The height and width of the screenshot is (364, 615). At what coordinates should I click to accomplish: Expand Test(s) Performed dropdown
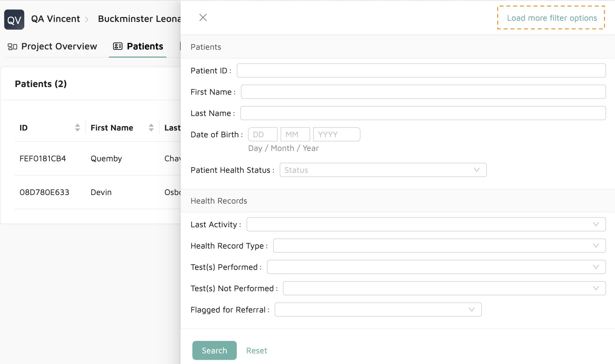click(436, 267)
